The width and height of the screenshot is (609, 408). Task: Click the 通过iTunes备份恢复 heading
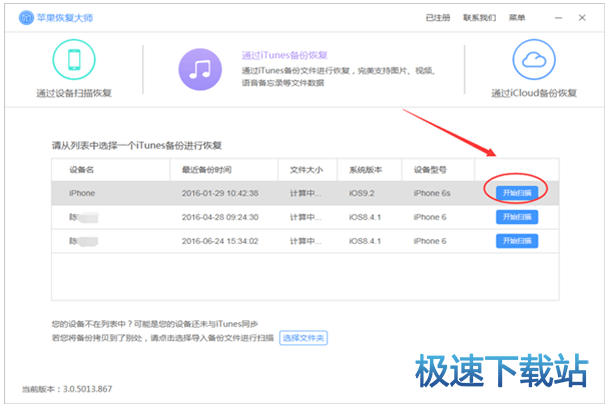tap(284, 56)
